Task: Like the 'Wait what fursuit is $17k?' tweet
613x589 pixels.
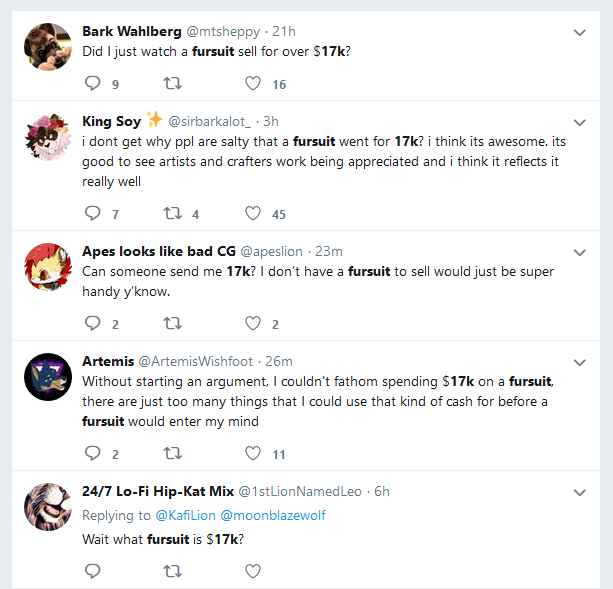Action: pos(253,571)
